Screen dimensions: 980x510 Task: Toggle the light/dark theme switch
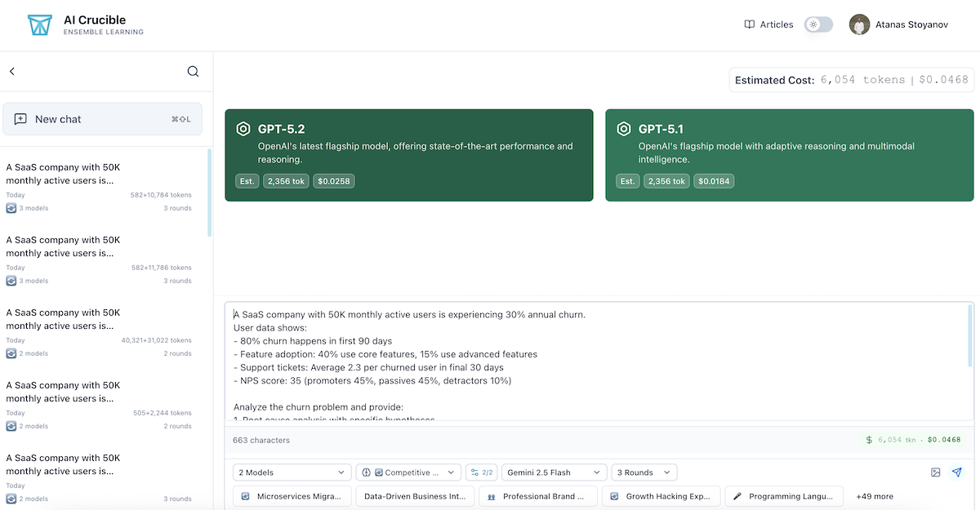[818, 24]
